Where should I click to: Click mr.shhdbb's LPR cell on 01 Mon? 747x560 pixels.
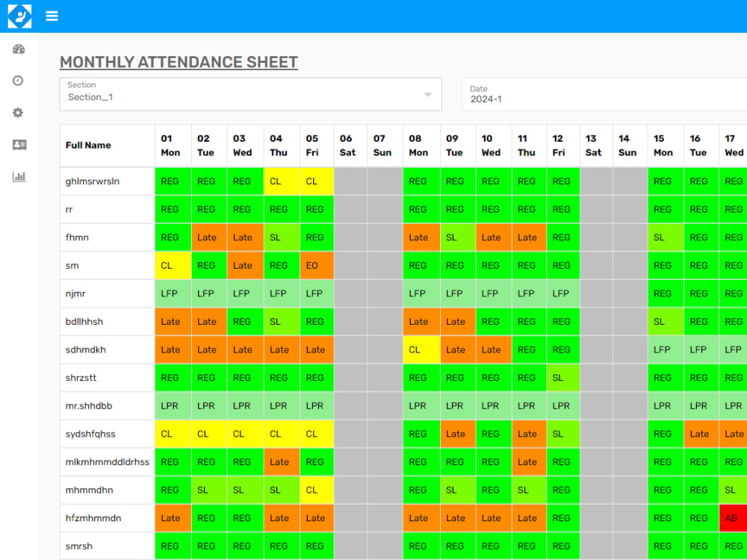coord(173,405)
